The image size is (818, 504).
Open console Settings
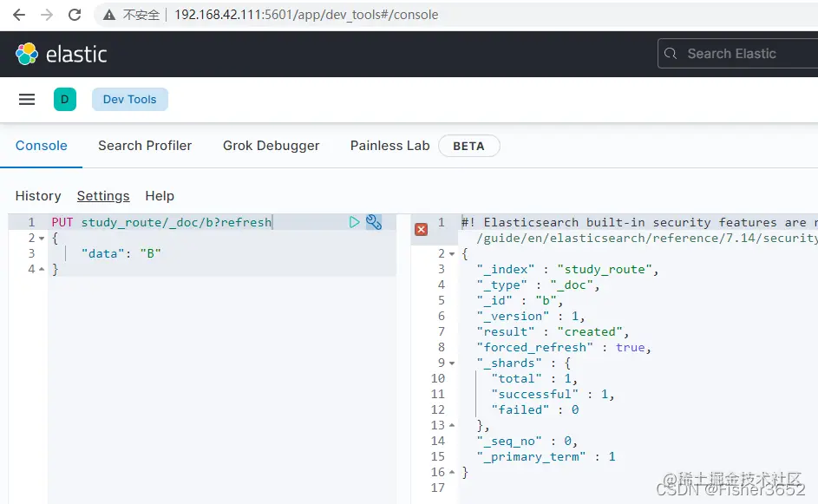(103, 196)
